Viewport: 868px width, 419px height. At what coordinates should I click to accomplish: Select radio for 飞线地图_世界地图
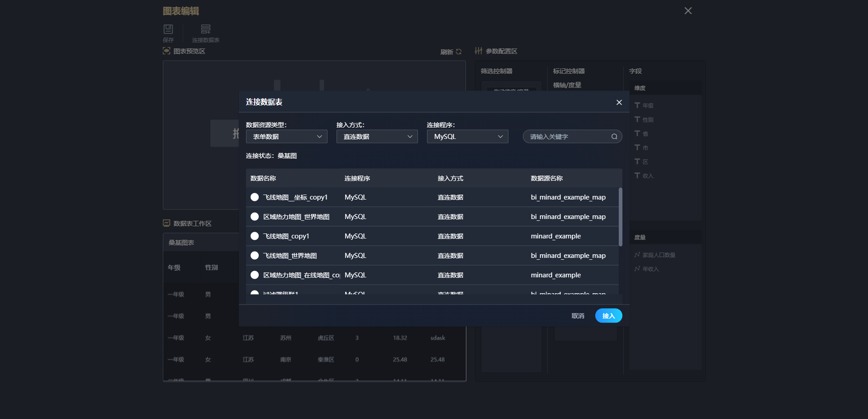point(255,256)
